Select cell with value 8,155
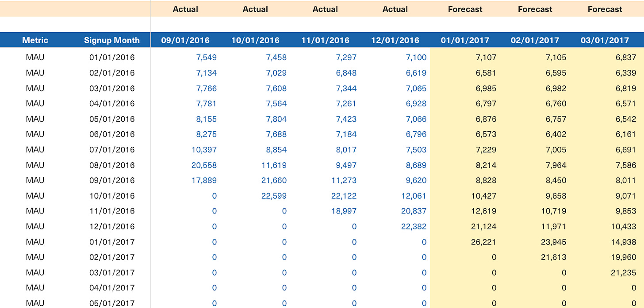644x308 pixels. tap(206, 119)
